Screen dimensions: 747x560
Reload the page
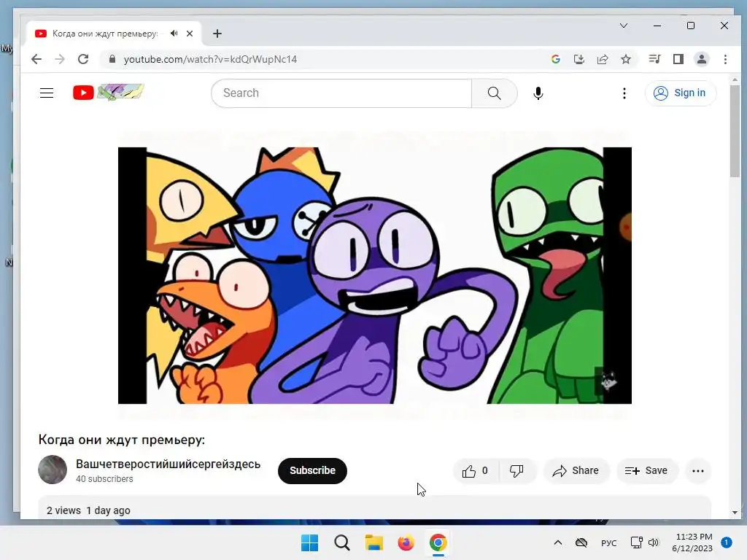tap(83, 59)
